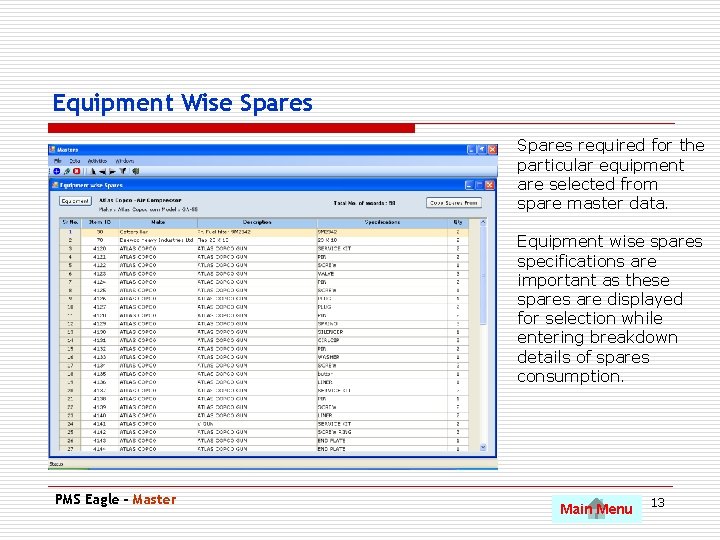
Task: Click SERVICE KIT specification in row 24
Action: point(382,424)
